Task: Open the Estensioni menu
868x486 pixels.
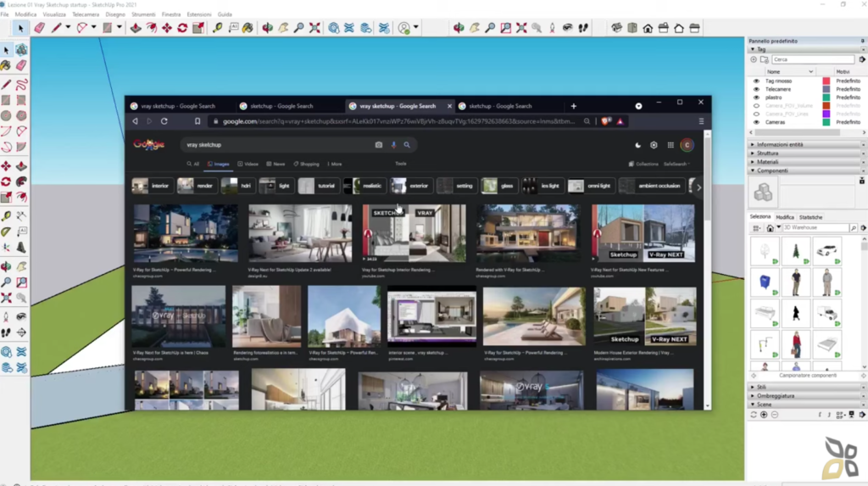Action: (198, 14)
